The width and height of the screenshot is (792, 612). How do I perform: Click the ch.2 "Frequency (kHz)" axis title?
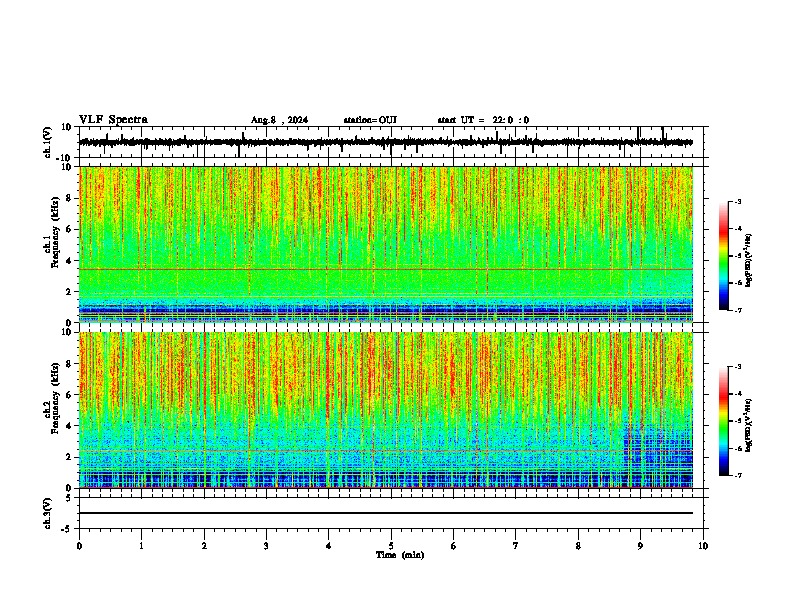[55, 398]
